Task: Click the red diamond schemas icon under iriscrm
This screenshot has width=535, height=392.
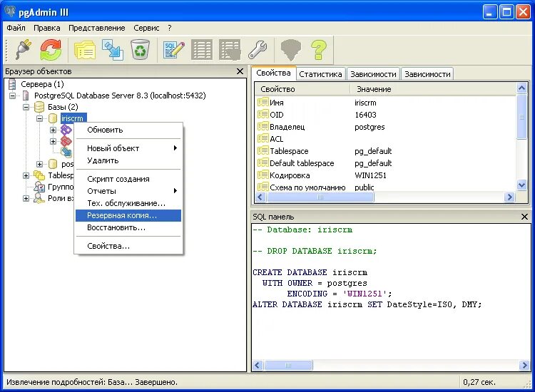Action: click(66, 141)
